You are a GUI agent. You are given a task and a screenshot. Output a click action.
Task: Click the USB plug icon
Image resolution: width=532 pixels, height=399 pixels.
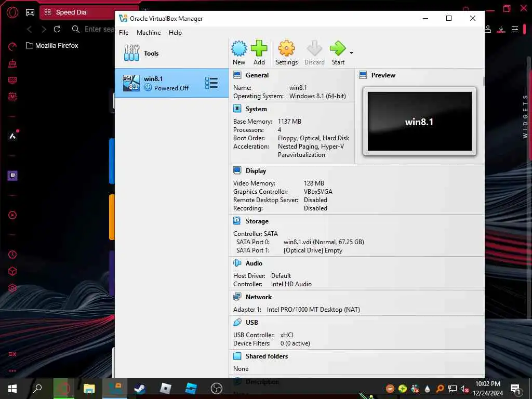237,322
